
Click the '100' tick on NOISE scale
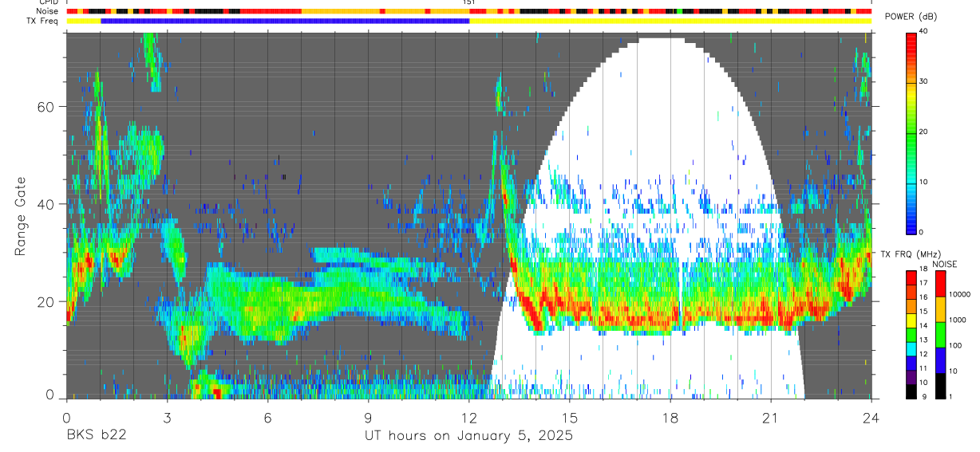click(955, 346)
